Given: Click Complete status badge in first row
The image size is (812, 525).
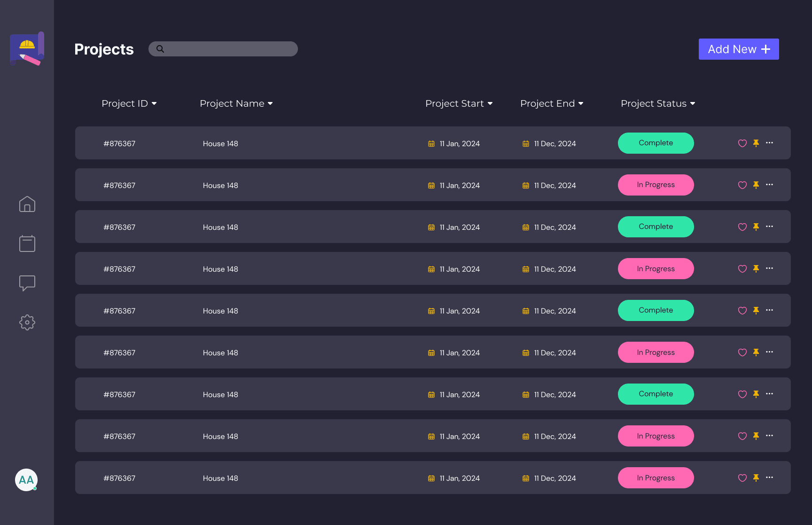Looking at the screenshot, I should tap(656, 143).
